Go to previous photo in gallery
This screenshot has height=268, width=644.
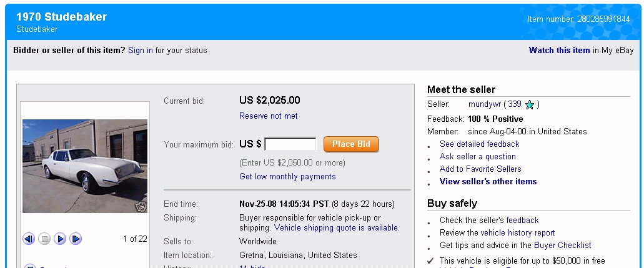[x=29, y=239]
